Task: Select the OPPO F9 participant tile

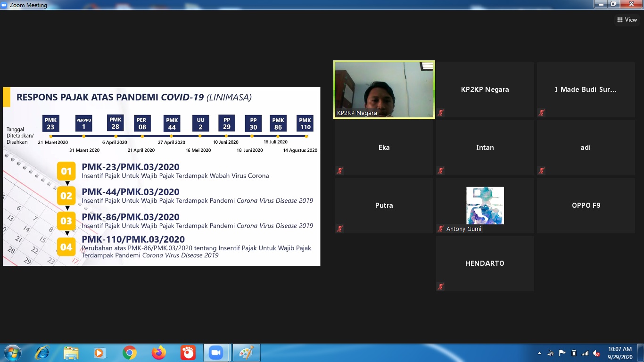Action: click(x=586, y=206)
